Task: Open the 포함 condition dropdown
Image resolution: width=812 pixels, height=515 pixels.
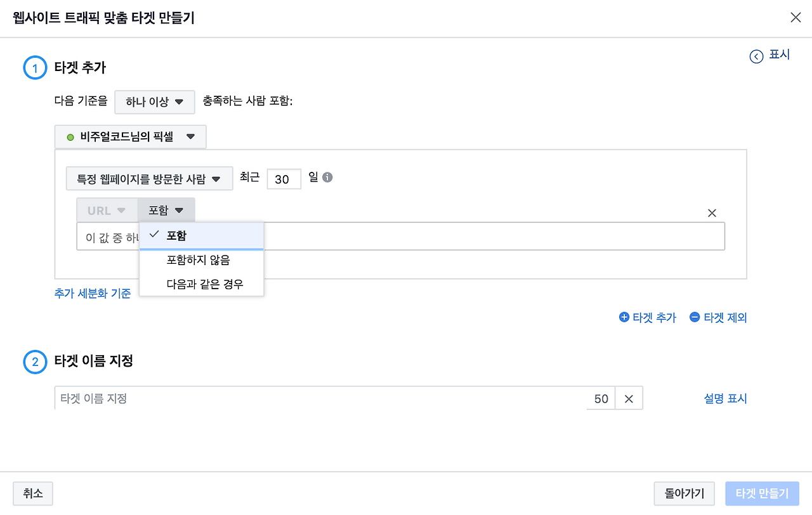Action: 166,210
